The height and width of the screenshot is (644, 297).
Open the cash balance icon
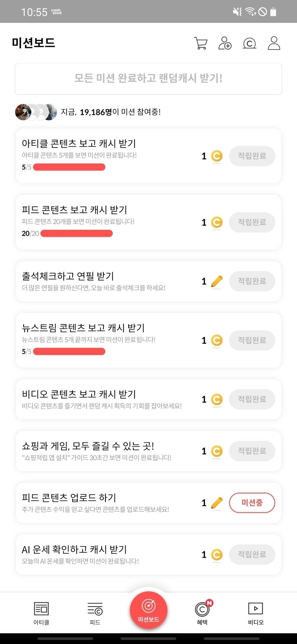[x=249, y=43]
